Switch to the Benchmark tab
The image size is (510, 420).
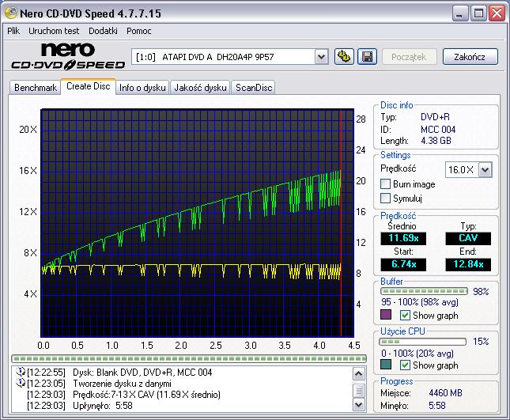tap(36, 88)
